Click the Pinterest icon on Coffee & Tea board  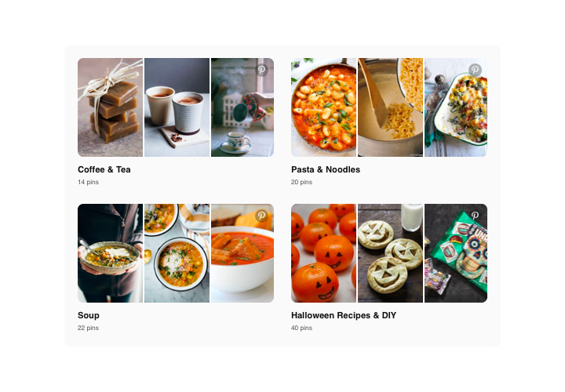261,70
